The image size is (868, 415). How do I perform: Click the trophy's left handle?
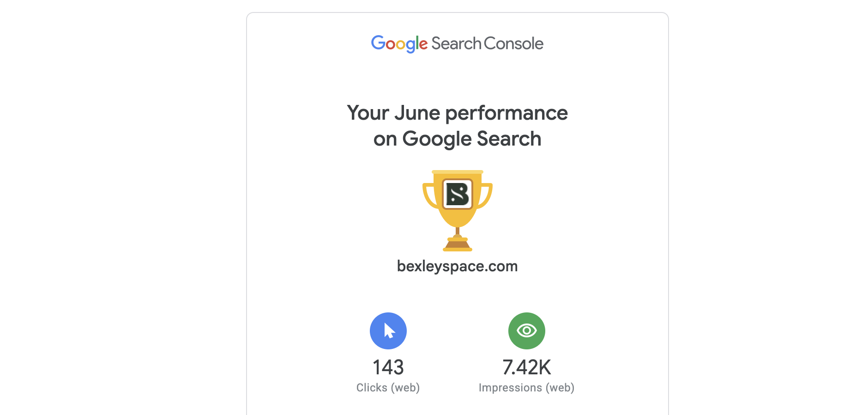pyautogui.click(x=429, y=196)
